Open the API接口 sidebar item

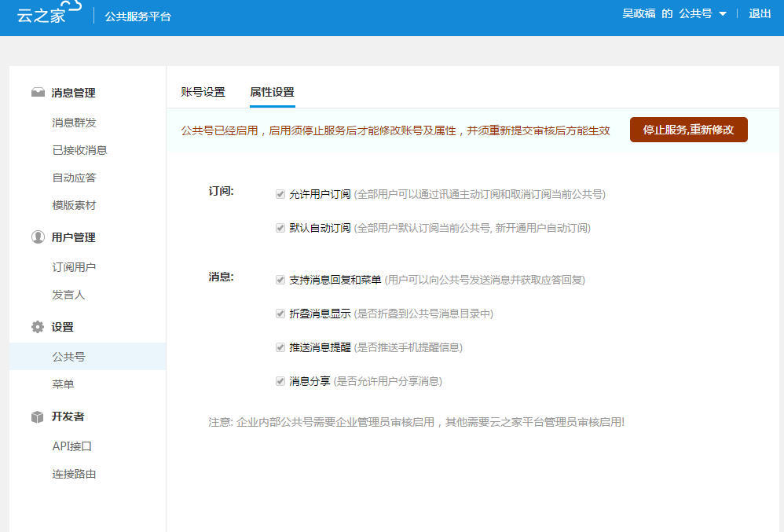[72, 446]
